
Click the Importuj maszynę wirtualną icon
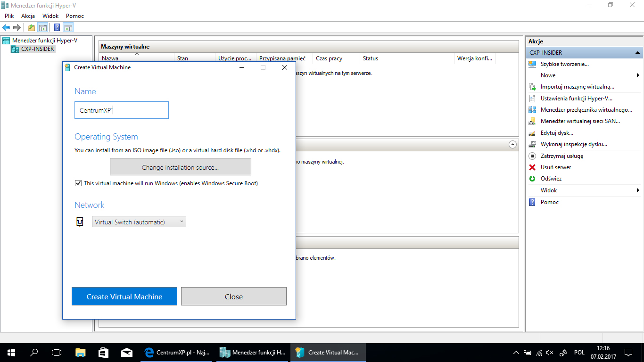(x=532, y=87)
